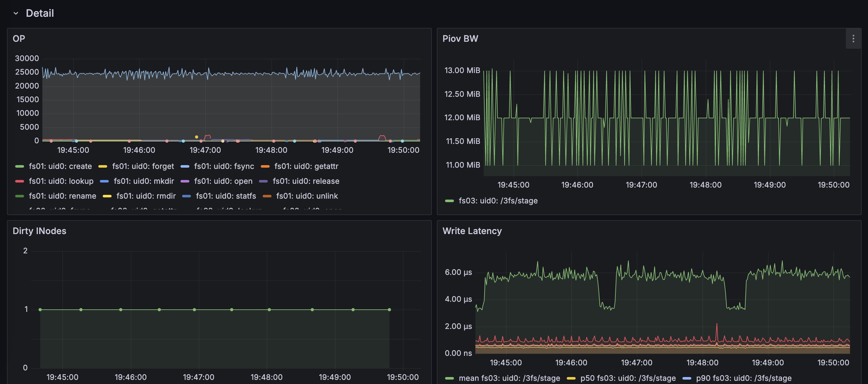Click the Detail row title
The height and width of the screenshot is (384, 868).
[40, 13]
